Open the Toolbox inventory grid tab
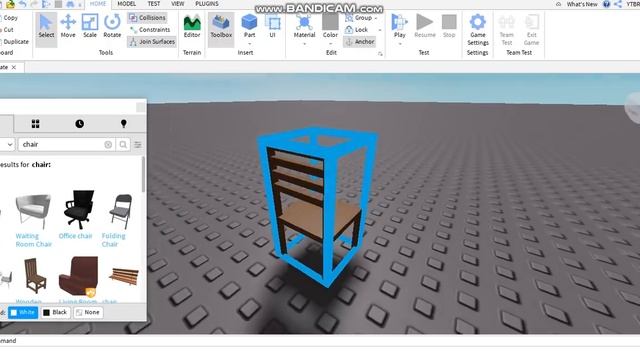The height and width of the screenshot is (360, 640). pos(36,124)
